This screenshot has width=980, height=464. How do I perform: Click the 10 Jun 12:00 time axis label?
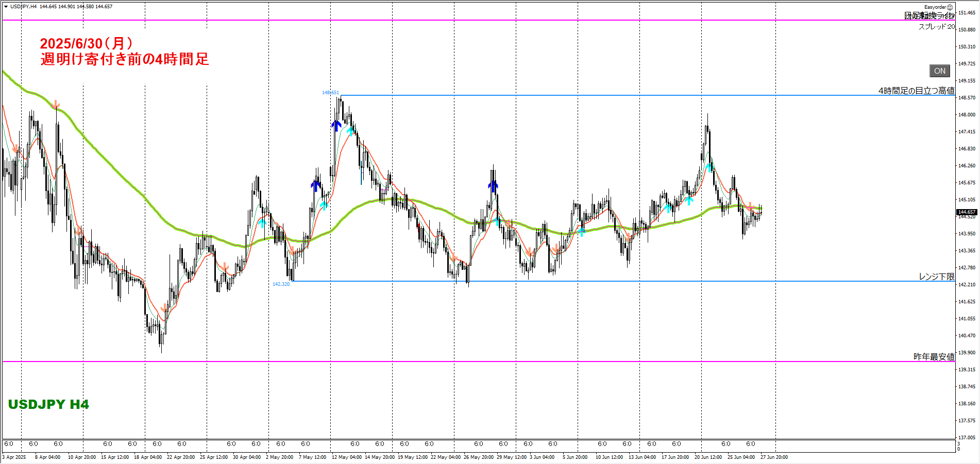pos(610,457)
